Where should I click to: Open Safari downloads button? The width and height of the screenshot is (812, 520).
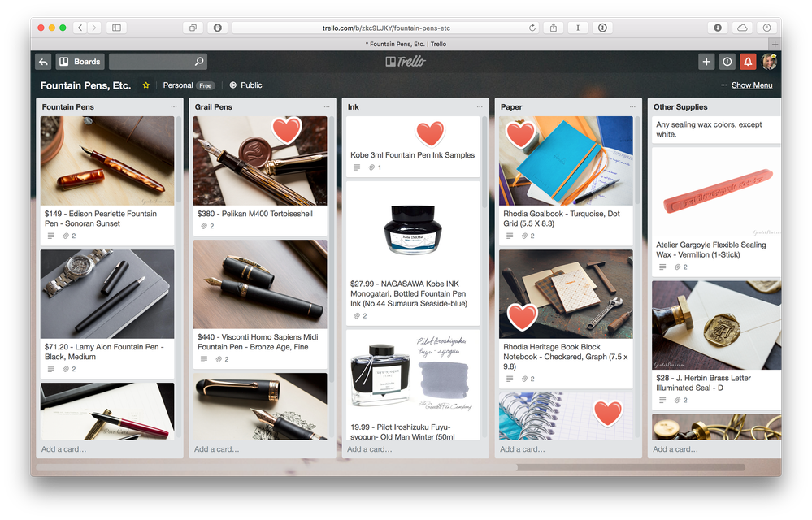(718, 28)
